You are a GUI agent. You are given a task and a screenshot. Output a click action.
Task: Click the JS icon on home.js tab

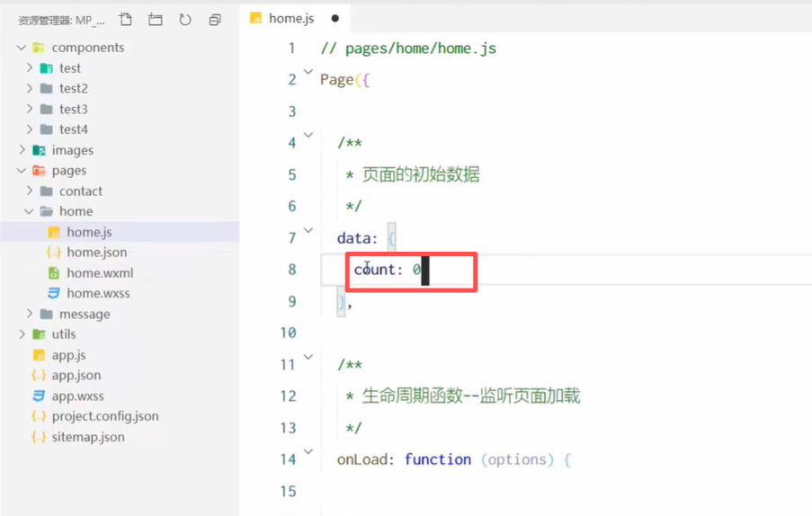(255, 18)
